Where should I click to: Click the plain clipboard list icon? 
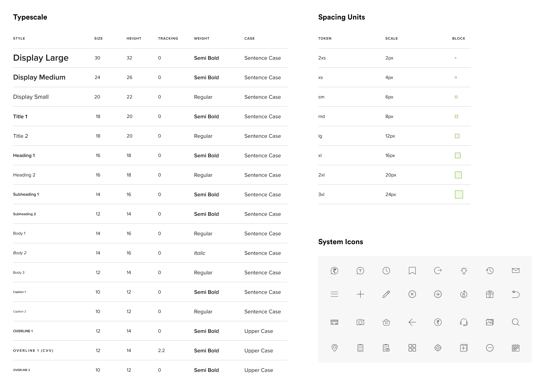[x=360, y=348]
